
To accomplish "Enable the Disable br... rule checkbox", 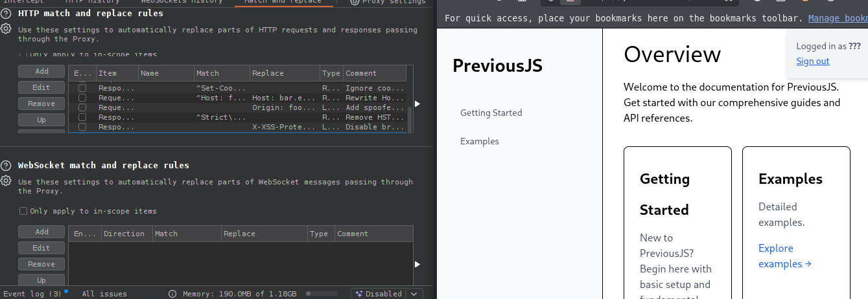I will (82, 127).
